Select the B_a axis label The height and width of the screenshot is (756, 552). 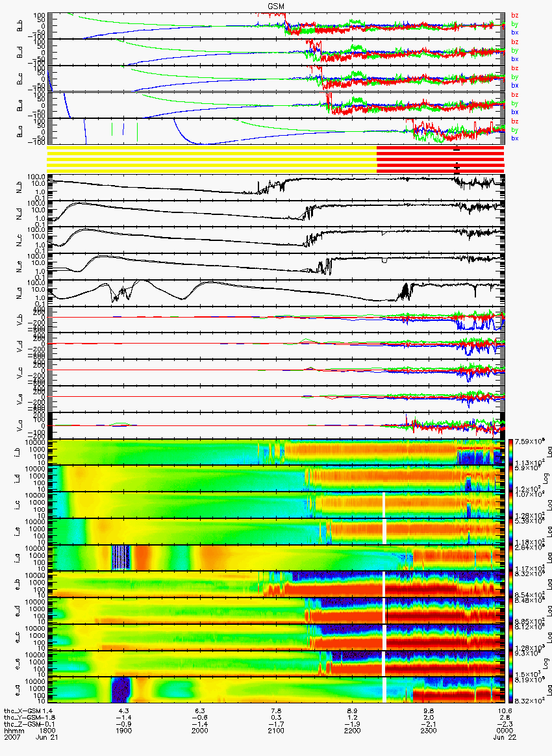click(x=19, y=132)
